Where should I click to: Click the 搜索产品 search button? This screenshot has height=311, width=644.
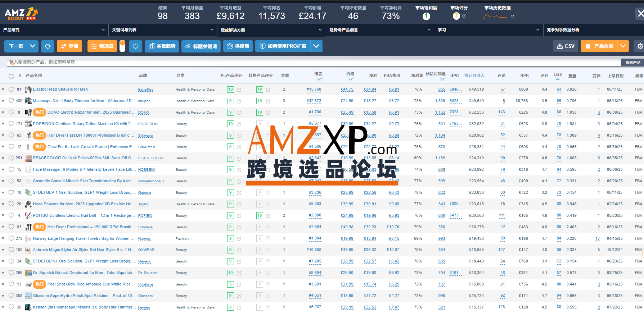click(x=632, y=63)
